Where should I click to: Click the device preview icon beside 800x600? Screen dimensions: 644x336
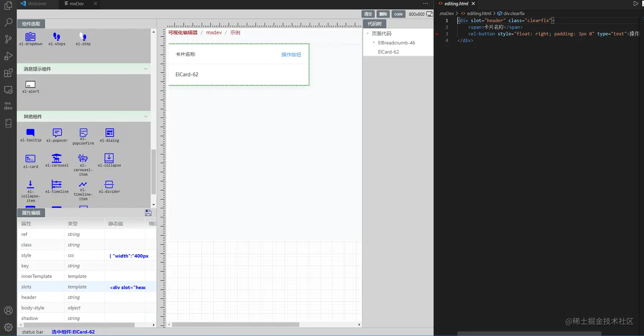[x=429, y=14]
